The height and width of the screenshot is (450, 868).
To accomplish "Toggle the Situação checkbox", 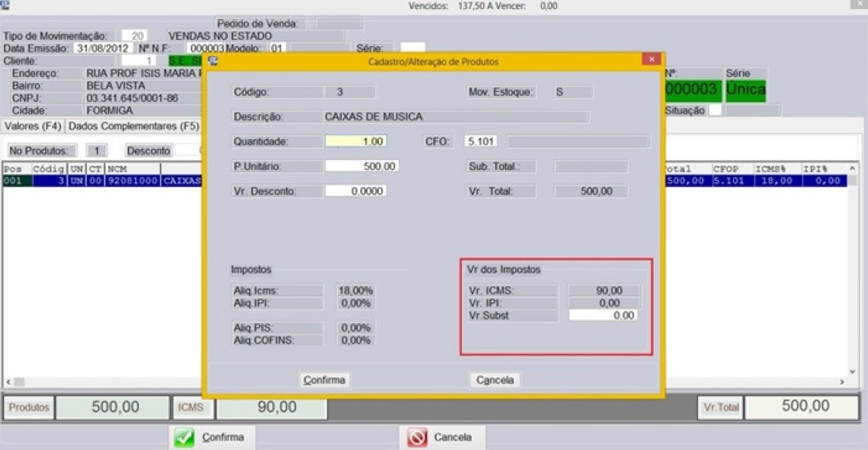I will [x=714, y=110].
